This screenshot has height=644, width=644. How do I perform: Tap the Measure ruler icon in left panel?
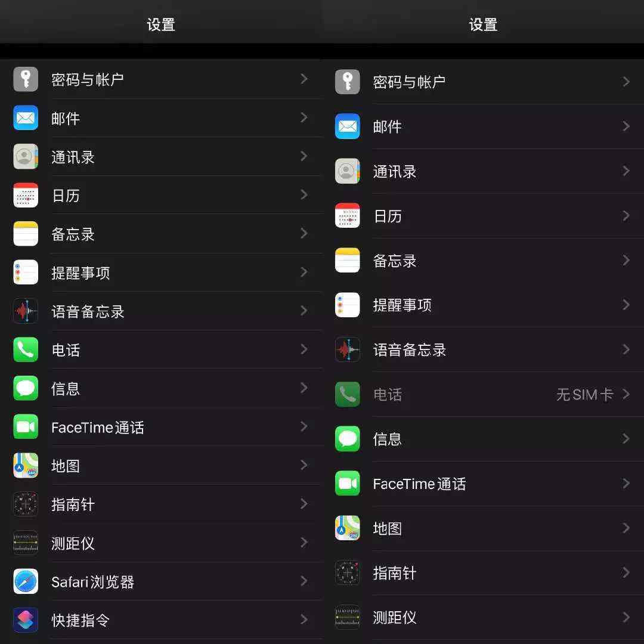click(x=26, y=543)
